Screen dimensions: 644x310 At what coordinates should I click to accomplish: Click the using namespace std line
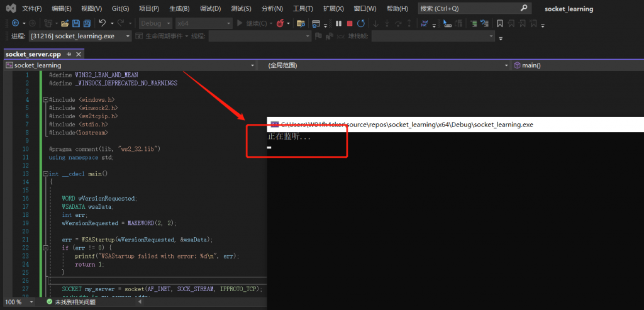coord(81,157)
